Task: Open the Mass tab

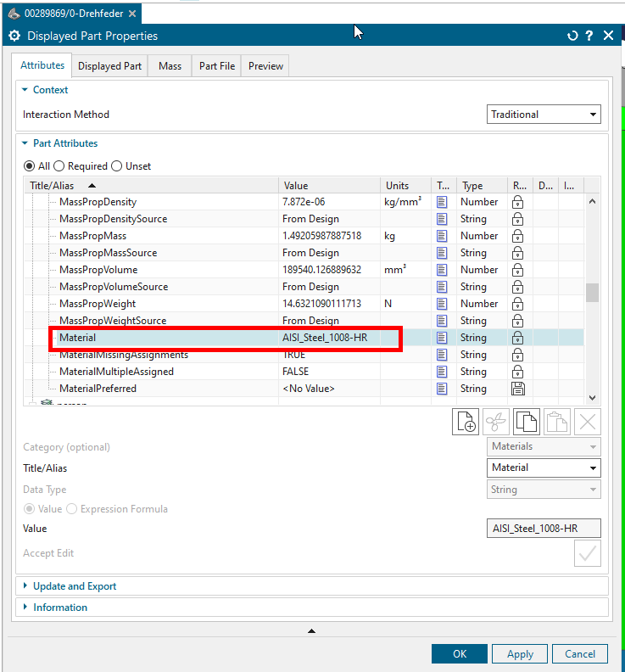Action: [x=170, y=66]
